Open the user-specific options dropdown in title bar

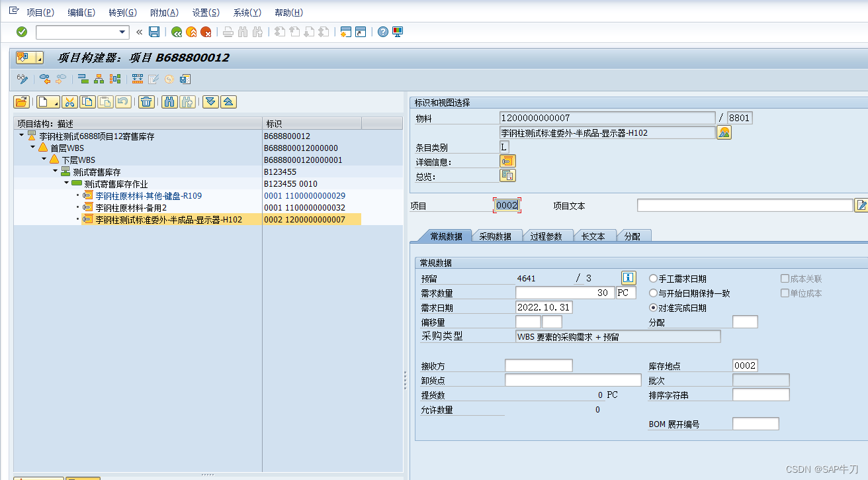tap(40, 58)
